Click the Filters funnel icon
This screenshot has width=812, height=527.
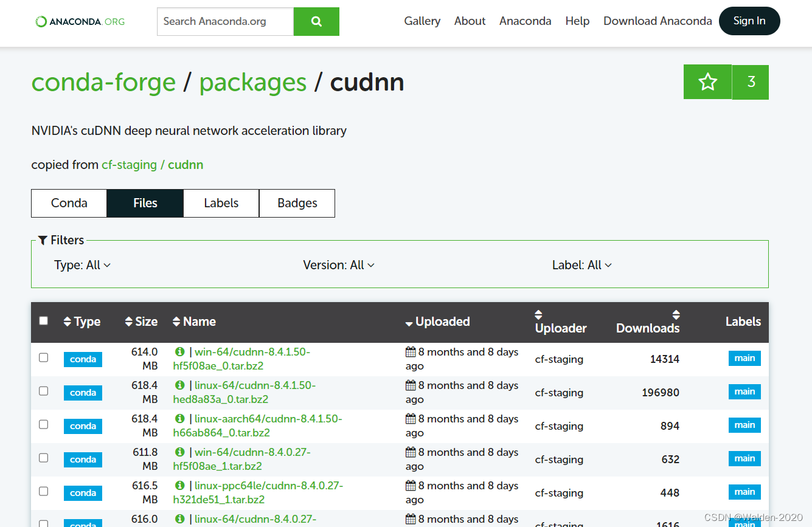(x=43, y=240)
